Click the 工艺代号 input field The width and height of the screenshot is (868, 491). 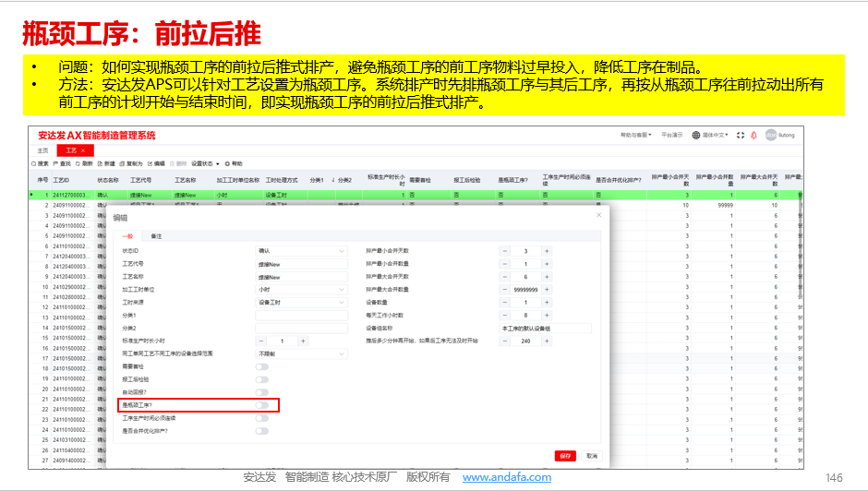302,264
